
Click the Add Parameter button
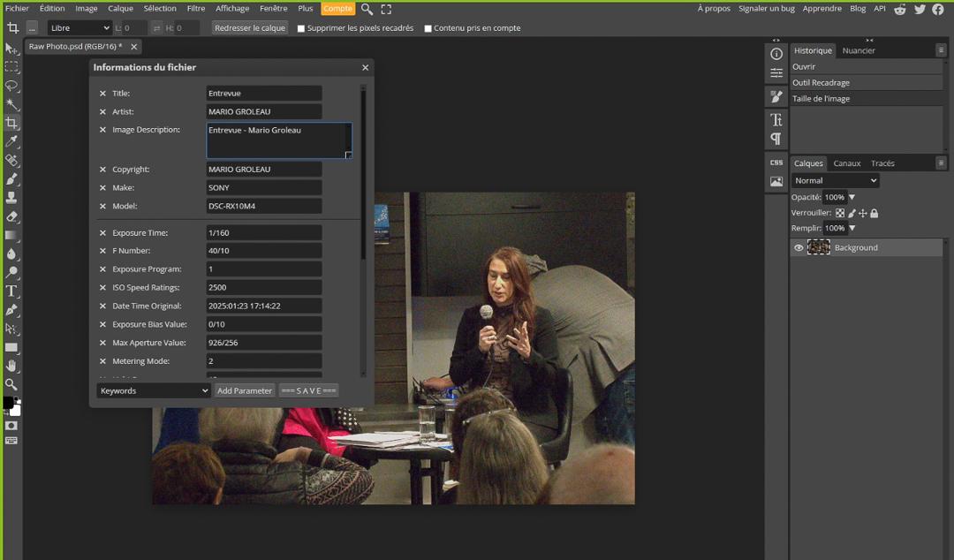click(x=245, y=390)
